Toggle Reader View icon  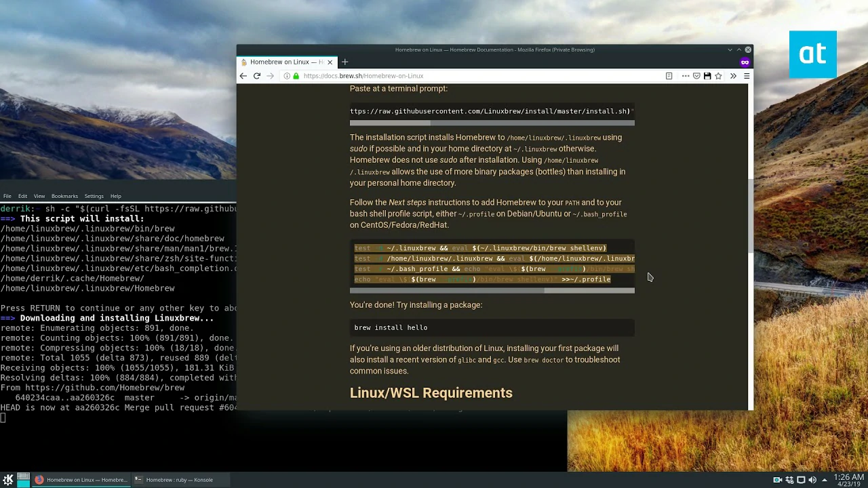pos(669,76)
